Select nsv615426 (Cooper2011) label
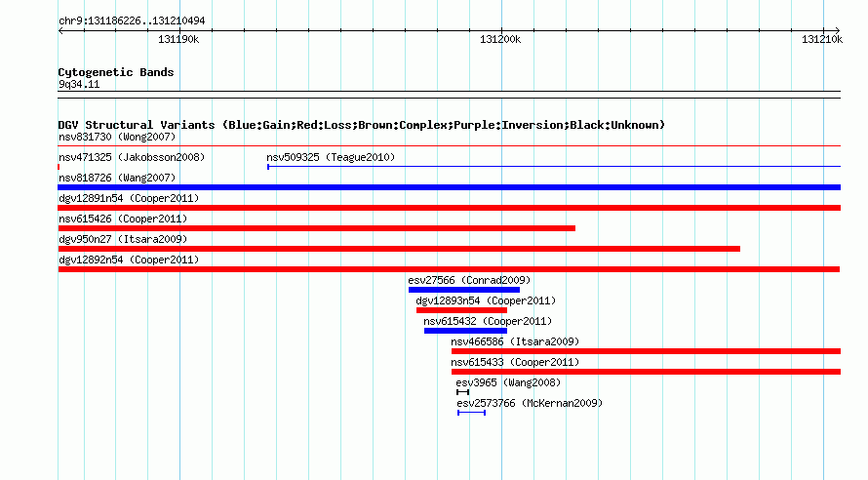 pos(123,219)
